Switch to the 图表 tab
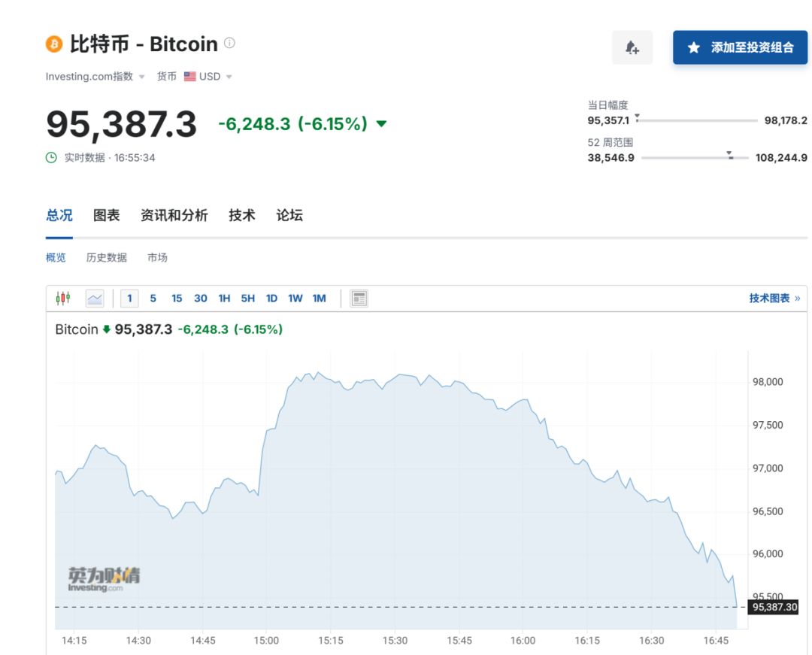Screen dimensions: 812x655 [x=106, y=215]
